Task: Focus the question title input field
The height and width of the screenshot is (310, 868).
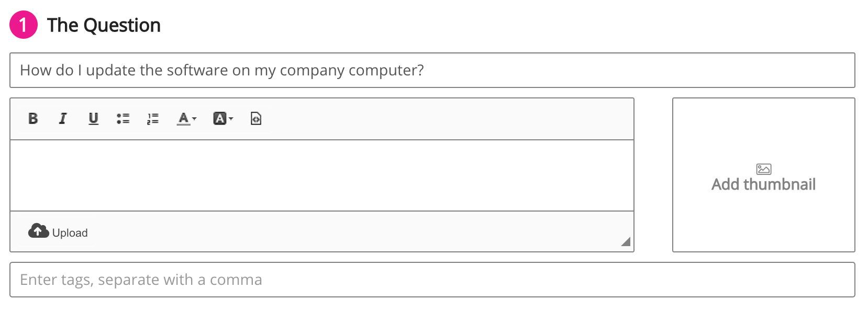Action: [x=432, y=70]
